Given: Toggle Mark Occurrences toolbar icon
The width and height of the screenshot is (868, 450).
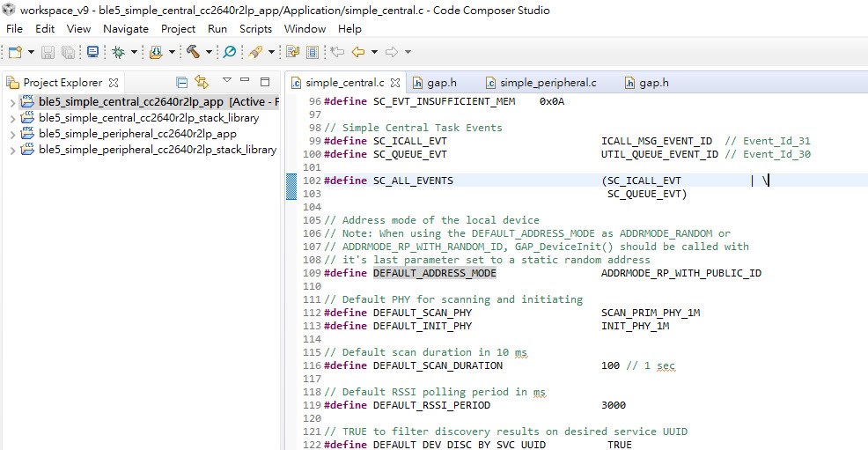Looking at the screenshot, I should 293,52.
